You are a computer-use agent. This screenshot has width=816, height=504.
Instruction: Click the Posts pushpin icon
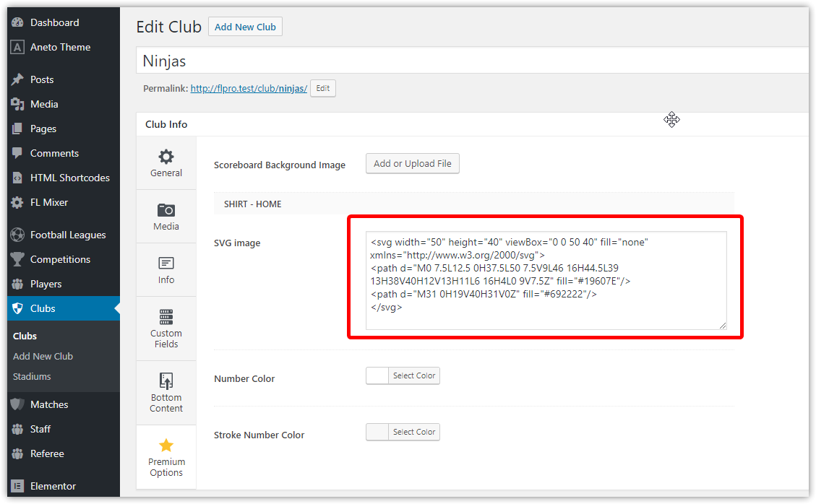coord(17,79)
